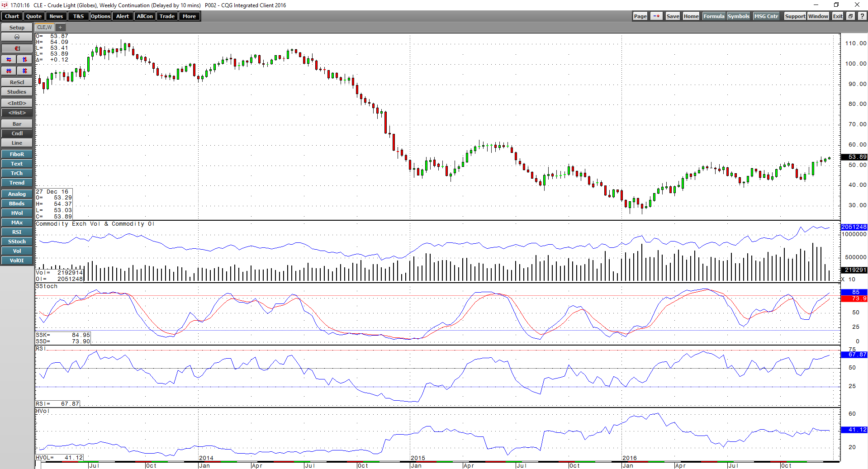Click the vertical swap arrows icon
868x469 pixels.
point(25,60)
